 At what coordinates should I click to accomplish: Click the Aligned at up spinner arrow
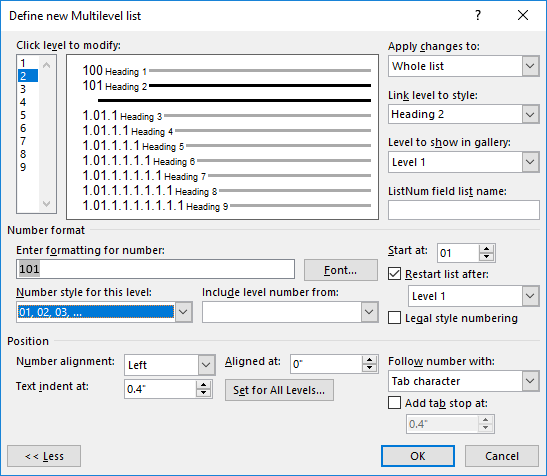(x=369, y=360)
